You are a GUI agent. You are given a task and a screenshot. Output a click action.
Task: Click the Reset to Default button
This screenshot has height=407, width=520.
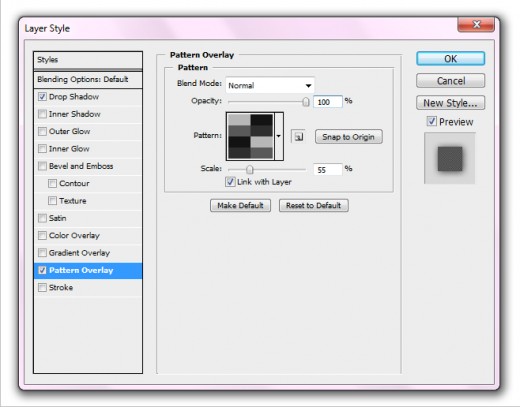pos(314,205)
